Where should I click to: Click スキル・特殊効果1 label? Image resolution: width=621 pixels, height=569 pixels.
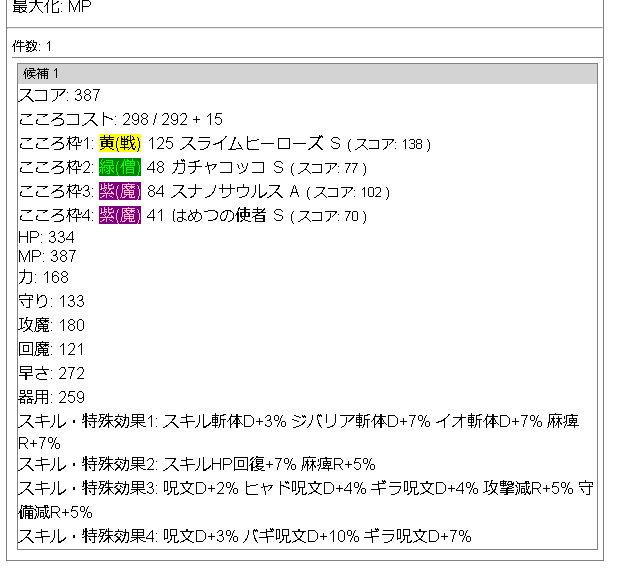point(88,421)
